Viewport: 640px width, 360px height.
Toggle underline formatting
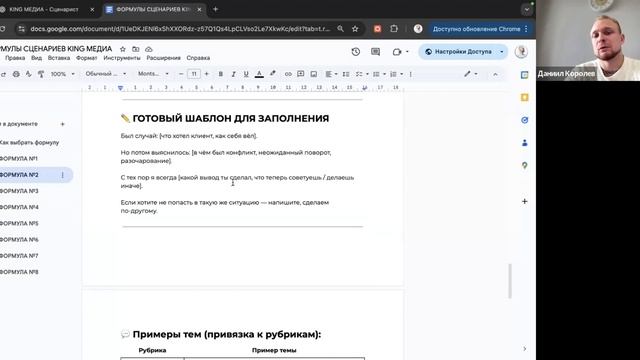point(246,74)
